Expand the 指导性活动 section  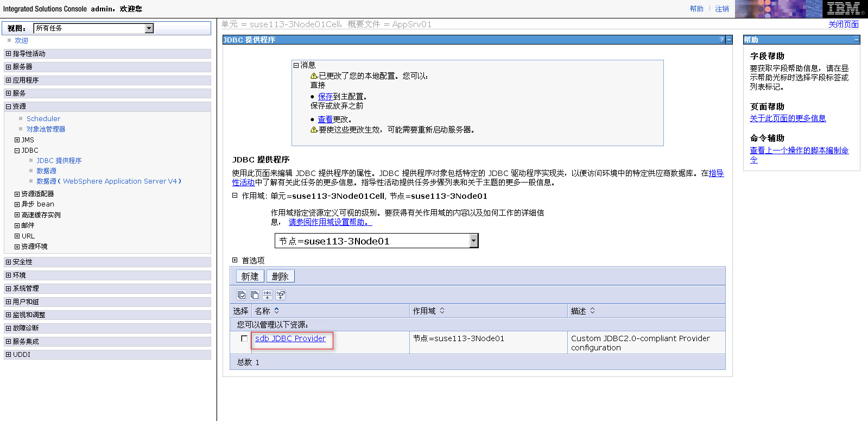8,54
